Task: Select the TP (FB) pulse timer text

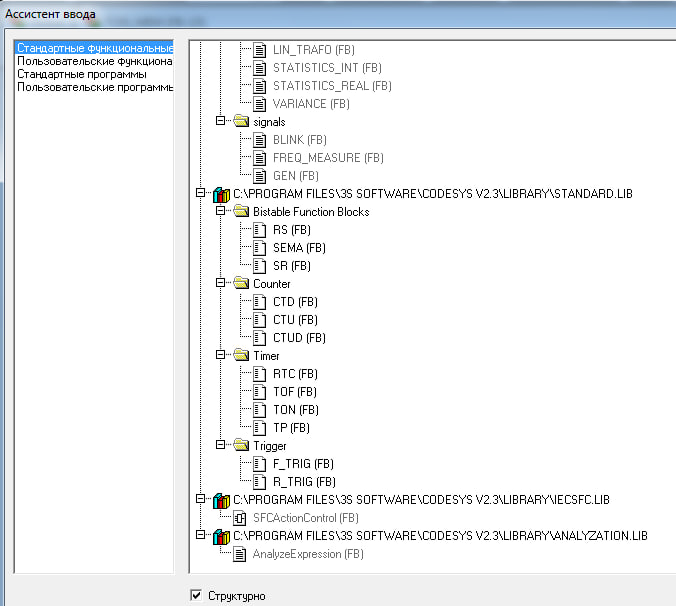Action: tap(291, 428)
